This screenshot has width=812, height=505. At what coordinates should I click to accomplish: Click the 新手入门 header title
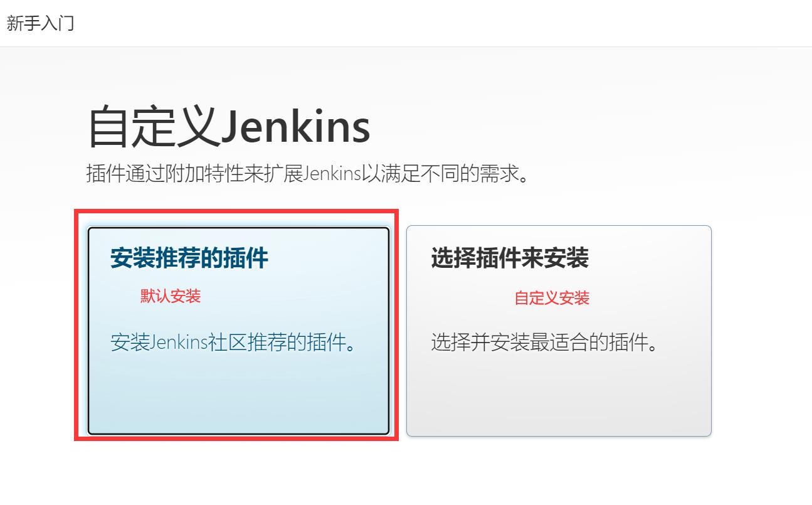[x=41, y=23]
